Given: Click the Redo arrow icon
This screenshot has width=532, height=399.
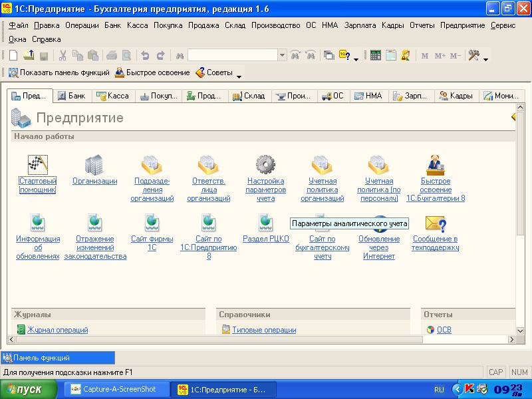Looking at the screenshot, I should [160, 55].
